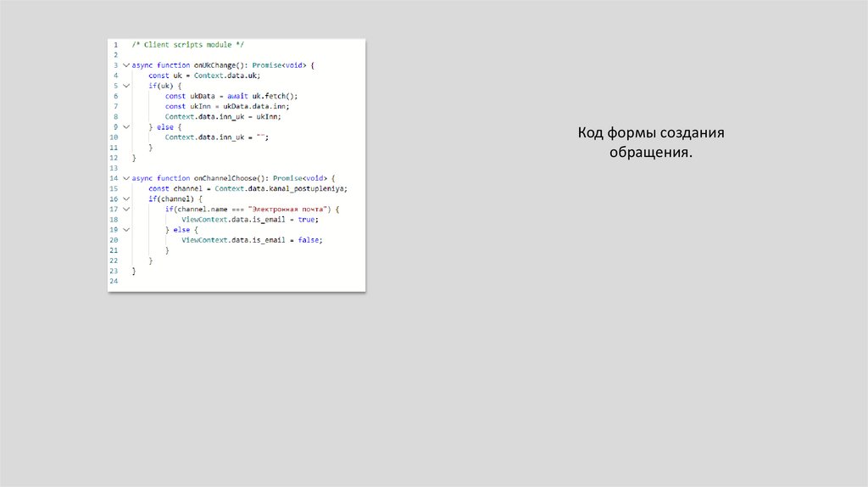868x487 pixels.
Task: Click the caption "Код формы создания обращения."
Action: 651,143
